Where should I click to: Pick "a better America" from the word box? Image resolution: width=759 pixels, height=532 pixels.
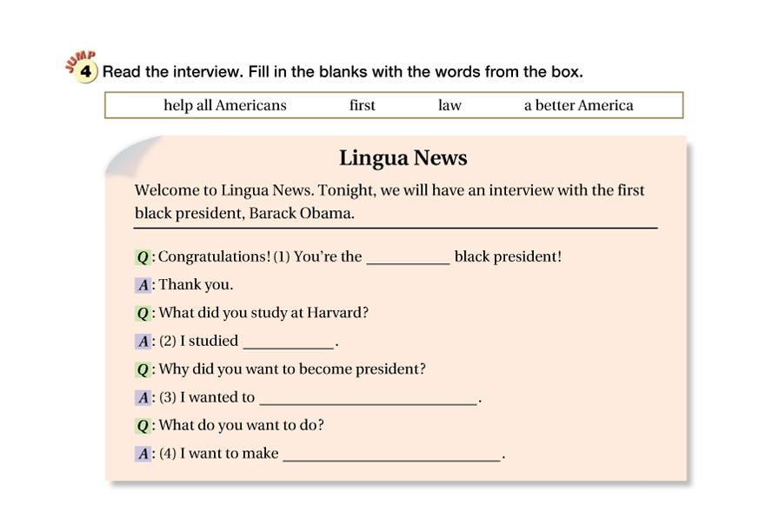pyautogui.click(x=578, y=105)
